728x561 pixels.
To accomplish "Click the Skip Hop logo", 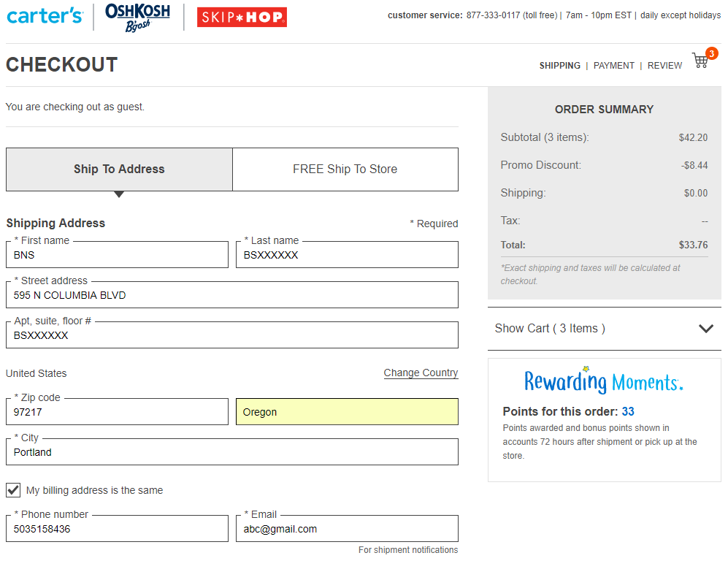I will click(x=242, y=18).
